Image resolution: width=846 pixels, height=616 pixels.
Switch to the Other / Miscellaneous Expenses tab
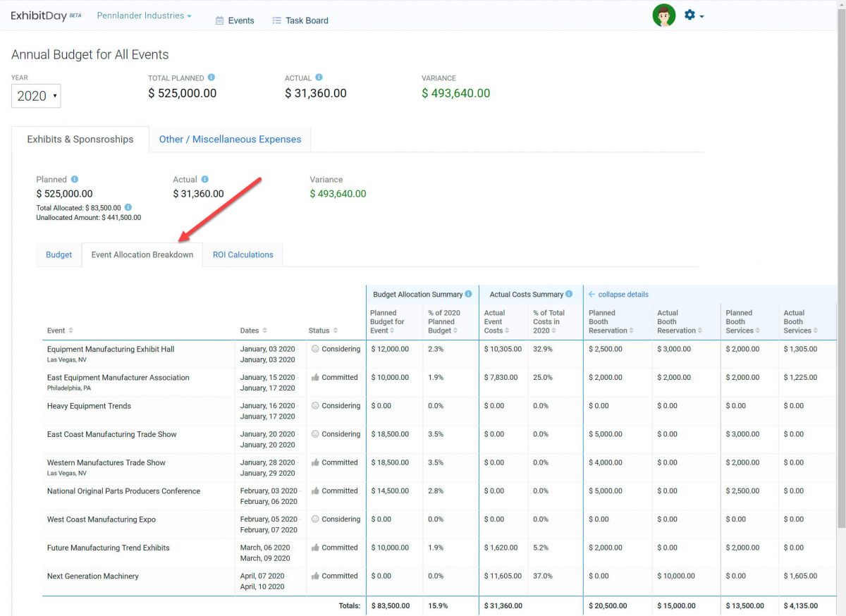(230, 140)
